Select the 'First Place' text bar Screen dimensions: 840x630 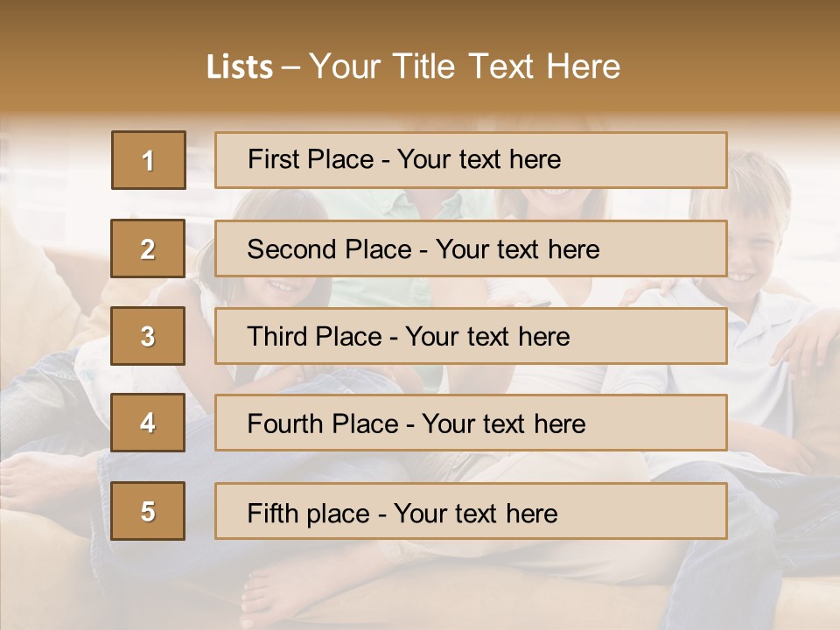coord(471,160)
